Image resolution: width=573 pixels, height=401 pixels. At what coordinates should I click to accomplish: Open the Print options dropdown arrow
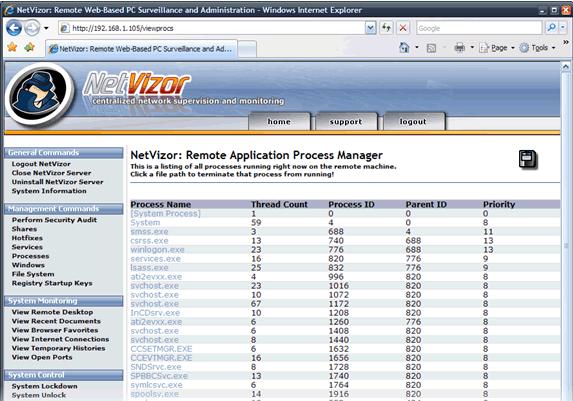[472, 48]
